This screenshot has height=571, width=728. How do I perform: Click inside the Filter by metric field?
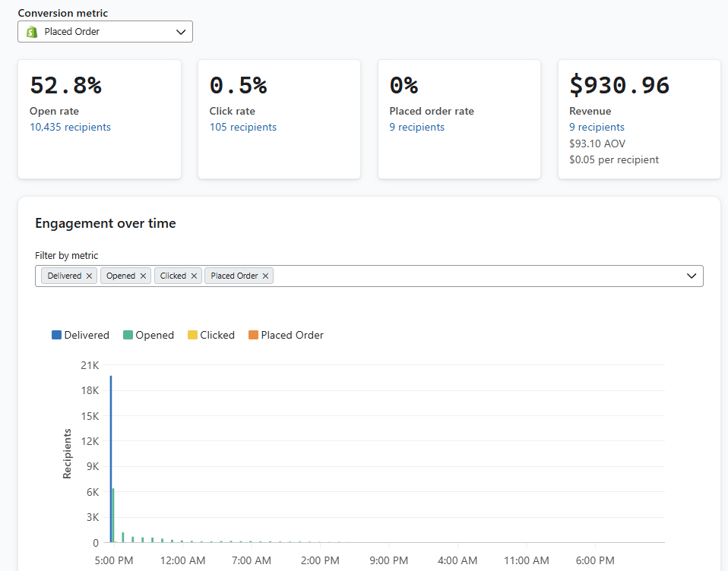coord(369,276)
